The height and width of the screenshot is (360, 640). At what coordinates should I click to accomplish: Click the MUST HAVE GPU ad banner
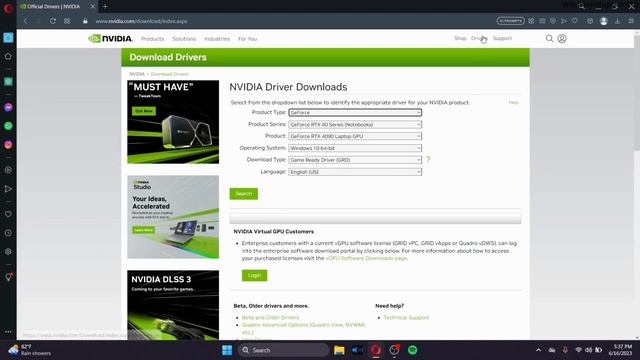pyautogui.click(x=173, y=122)
